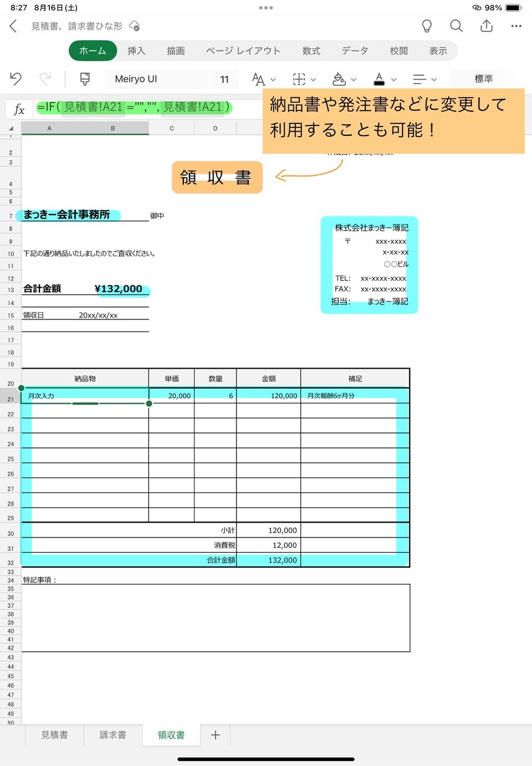Screen dimensions: 532x766
Task: Select the 株式会社まっきー簿記 company cell
Action: (372, 228)
